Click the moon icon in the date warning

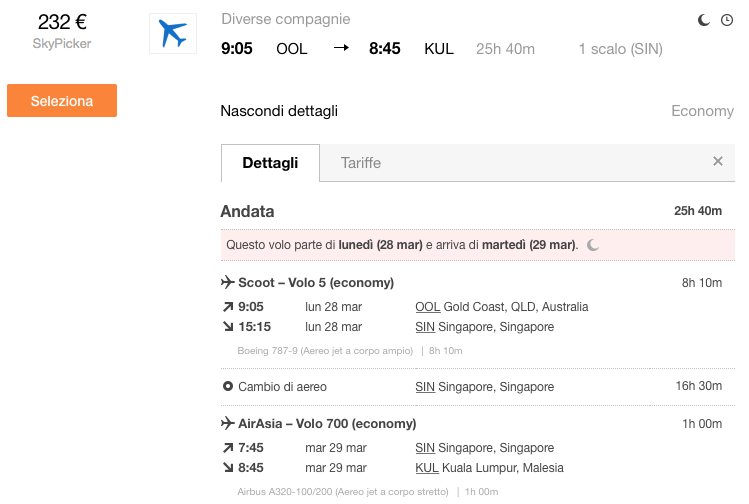point(593,245)
